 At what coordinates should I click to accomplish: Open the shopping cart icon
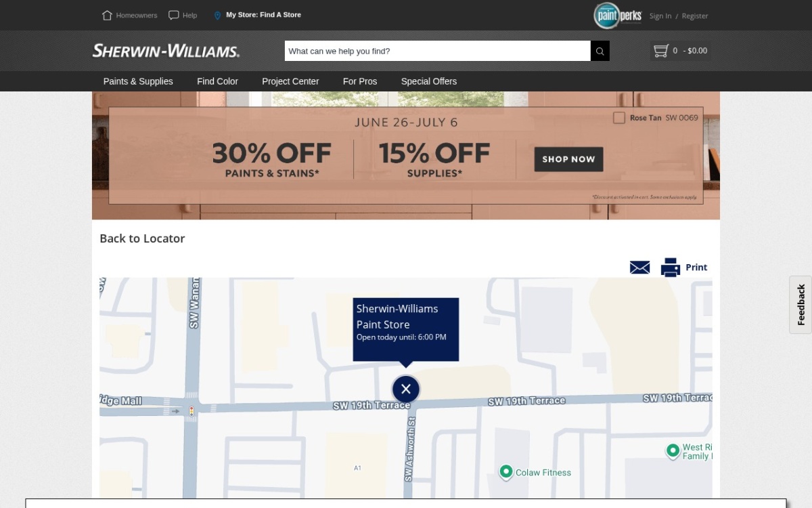(661, 51)
